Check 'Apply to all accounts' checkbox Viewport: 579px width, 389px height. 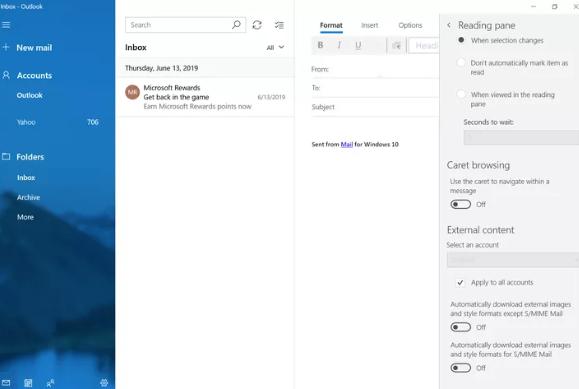[460, 283]
